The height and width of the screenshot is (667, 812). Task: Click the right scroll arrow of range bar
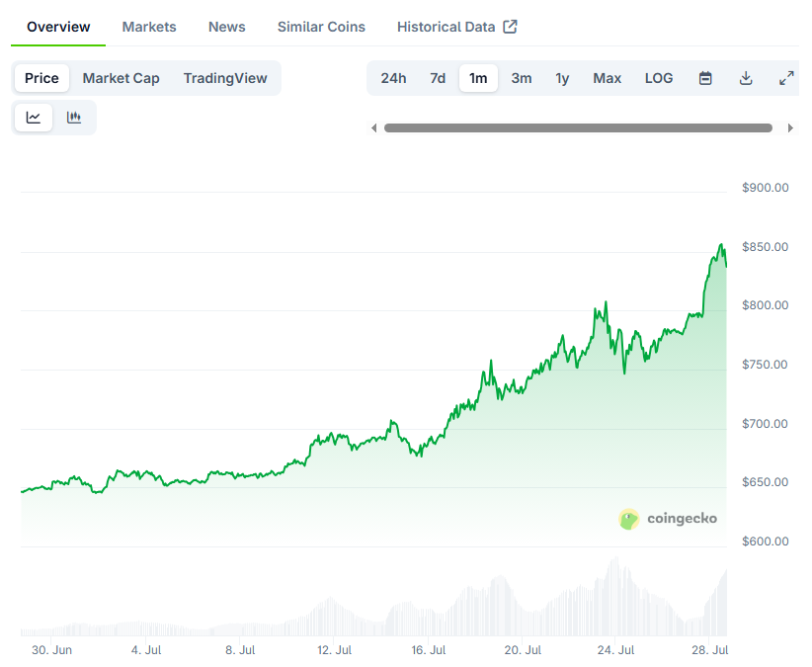[790, 127]
